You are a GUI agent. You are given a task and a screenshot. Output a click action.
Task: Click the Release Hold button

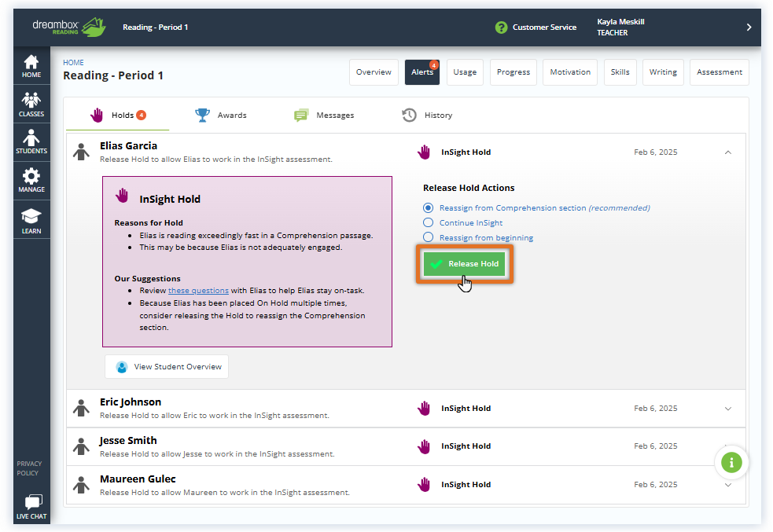click(465, 263)
